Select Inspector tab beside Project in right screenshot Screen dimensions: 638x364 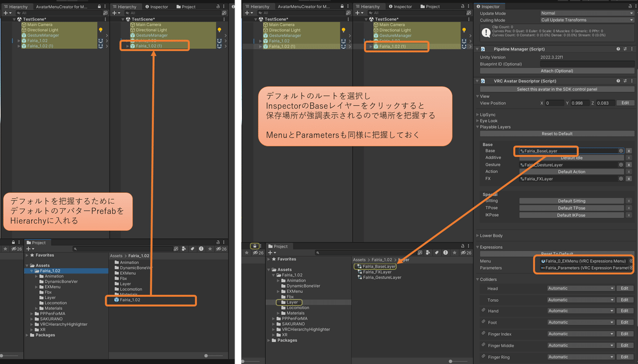coord(400,6)
